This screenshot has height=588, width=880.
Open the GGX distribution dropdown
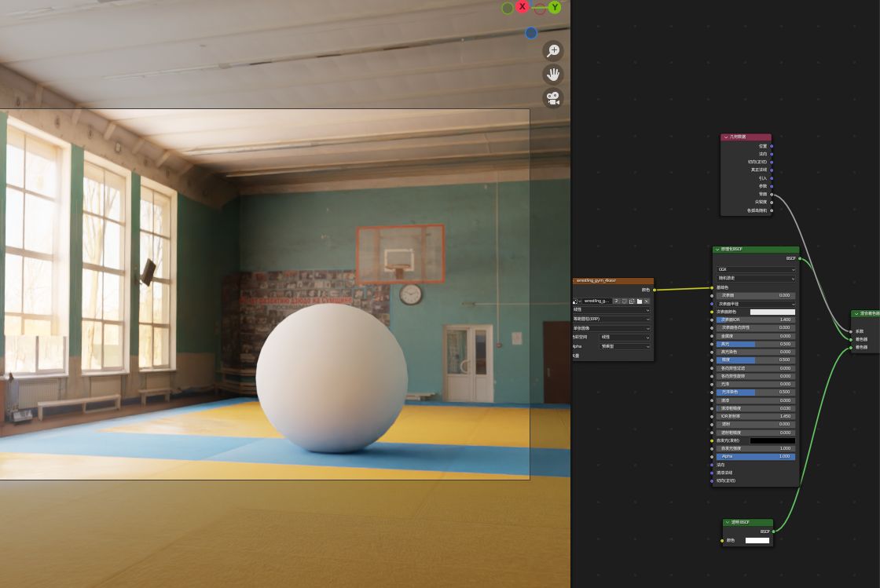756,269
